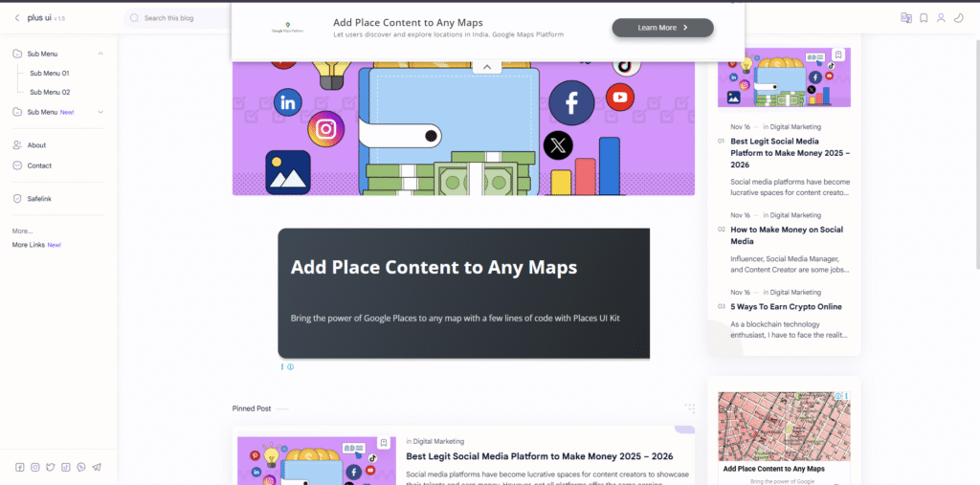
Task: Open Instagram icon in sidebar footer
Action: tap(35, 467)
